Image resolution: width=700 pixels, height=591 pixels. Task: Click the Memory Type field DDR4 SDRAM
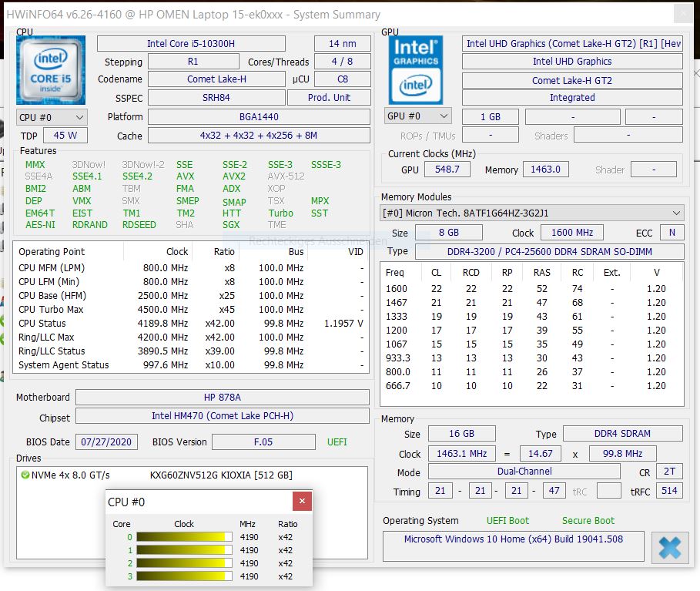(622, 433)
